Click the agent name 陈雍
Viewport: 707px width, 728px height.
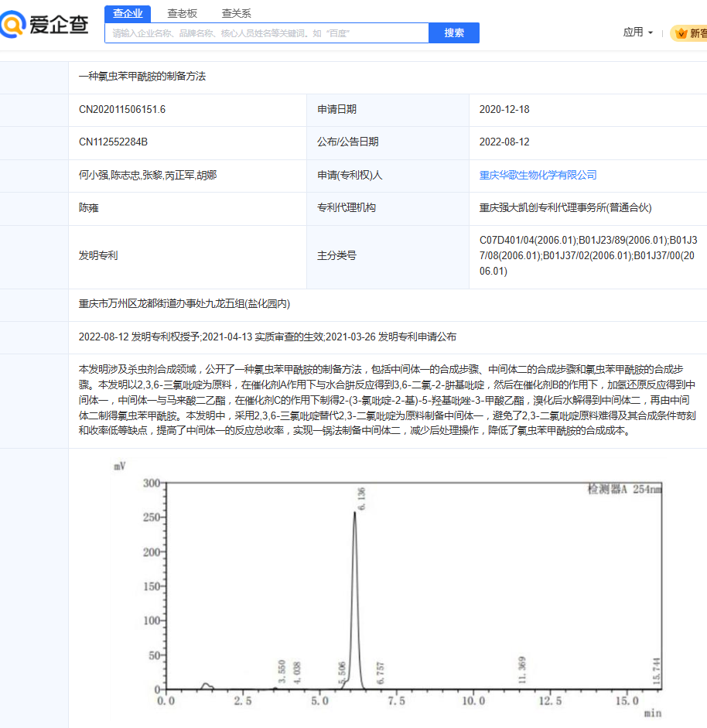click(x=89, y=208)
